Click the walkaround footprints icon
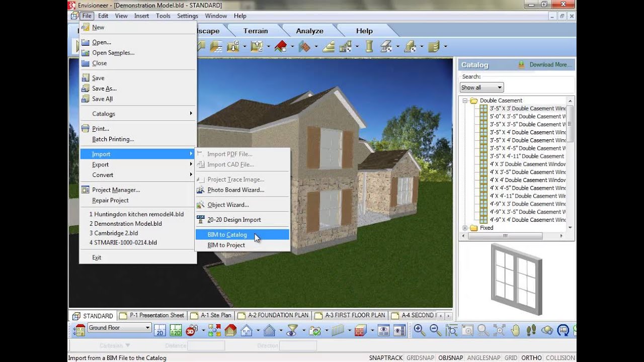The width and height of the screenshot is (644, 362). tap(531, 330)
